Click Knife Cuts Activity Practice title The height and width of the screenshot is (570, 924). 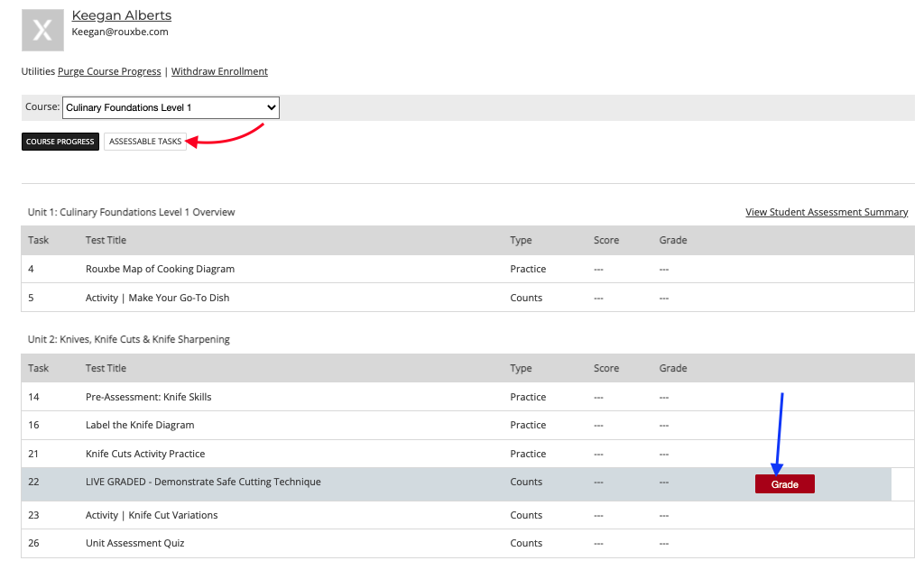tap(145, 454)
